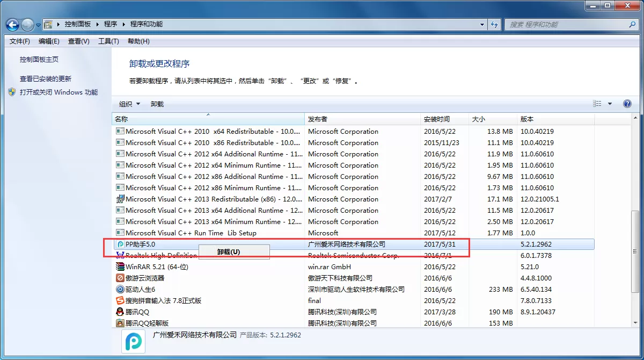This screenshot has width=644, height=360.
Task: Click the shield icon beside Windows 功能
Action: coord(12,92)
